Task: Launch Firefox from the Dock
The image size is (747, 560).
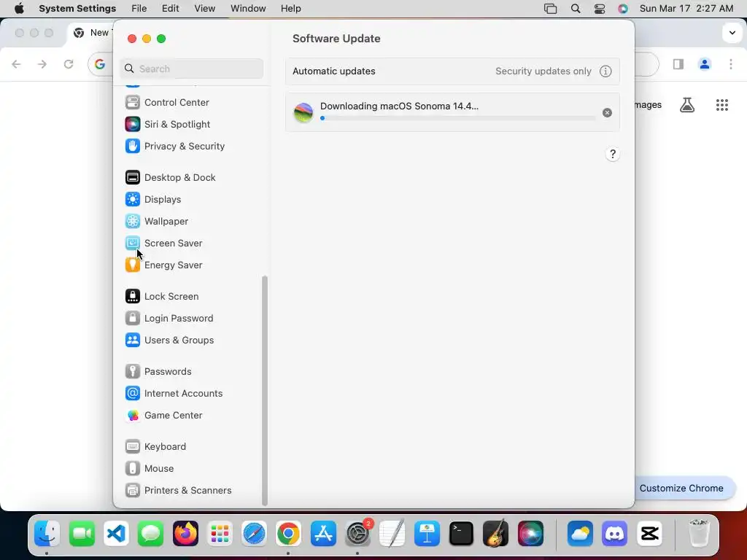Action: click(185, 533)
